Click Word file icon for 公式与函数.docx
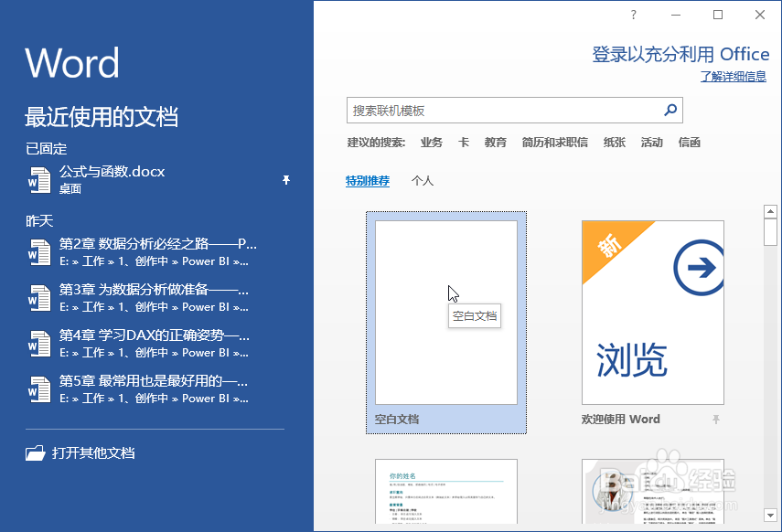The width and height of the screenshot is (782, 532). [x=39, y=179]
